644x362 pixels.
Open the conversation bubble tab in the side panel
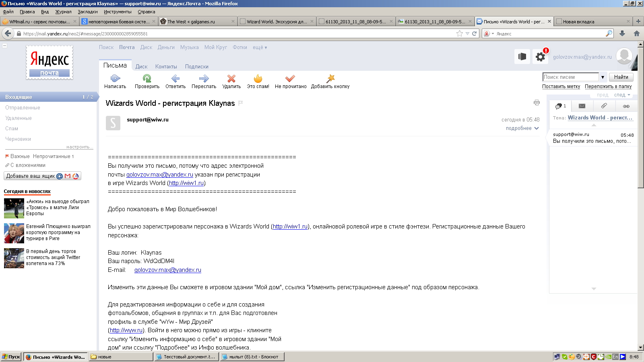coord(560,106)
